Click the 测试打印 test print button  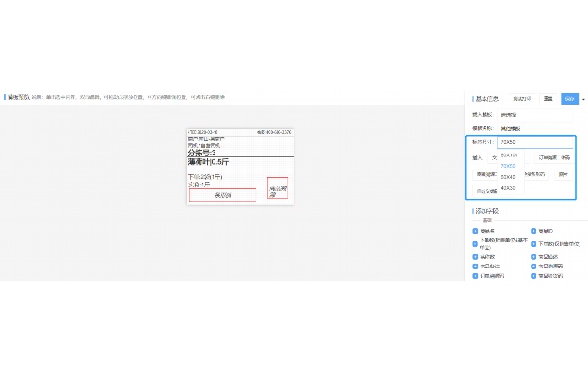point(521,99)
